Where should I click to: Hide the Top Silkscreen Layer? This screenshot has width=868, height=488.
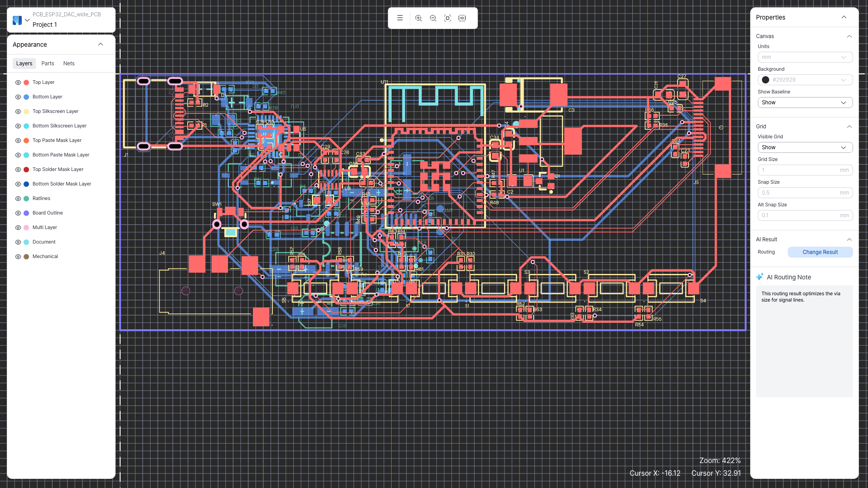pyautogui.click(x=18, y=112)
